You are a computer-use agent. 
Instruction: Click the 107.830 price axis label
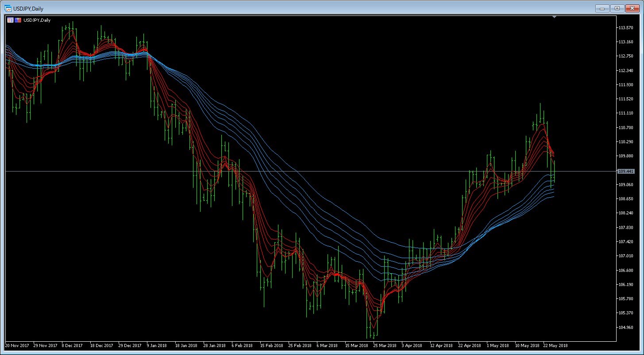[x=627, y=227]
